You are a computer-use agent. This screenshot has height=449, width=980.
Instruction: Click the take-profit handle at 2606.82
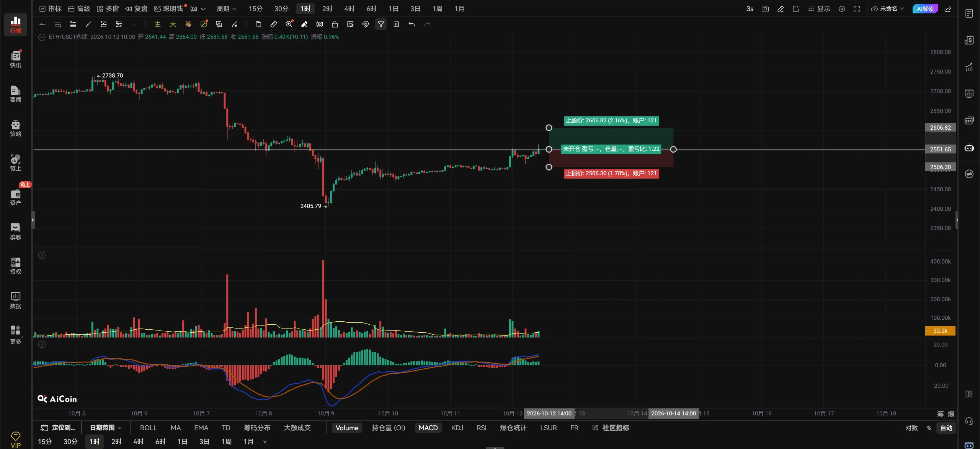[549, 128]
